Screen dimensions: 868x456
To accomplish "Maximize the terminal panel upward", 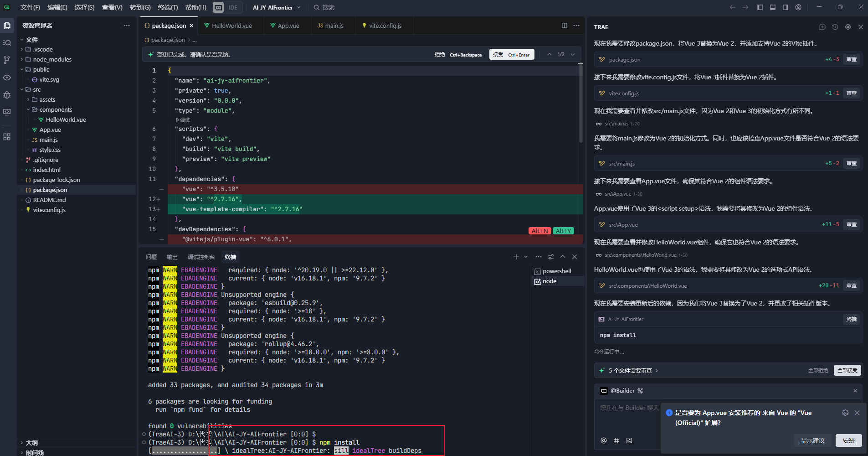I will (x=563, y=256).
